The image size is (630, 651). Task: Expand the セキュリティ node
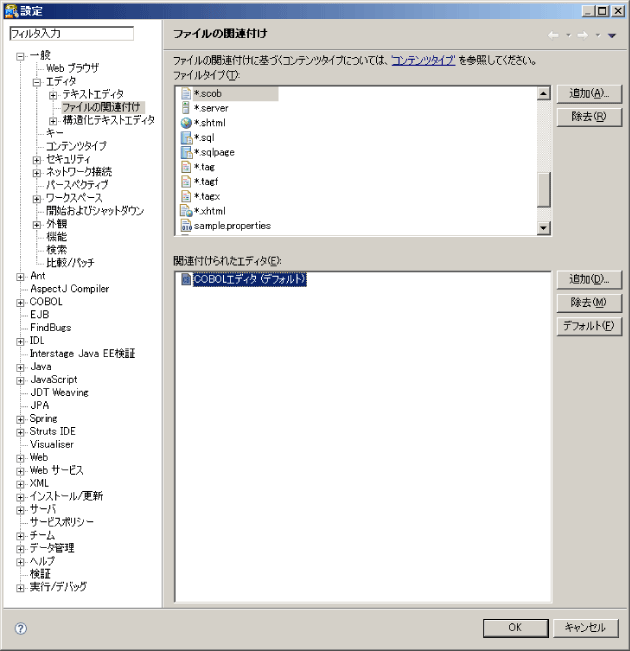[x=37, y=160]
